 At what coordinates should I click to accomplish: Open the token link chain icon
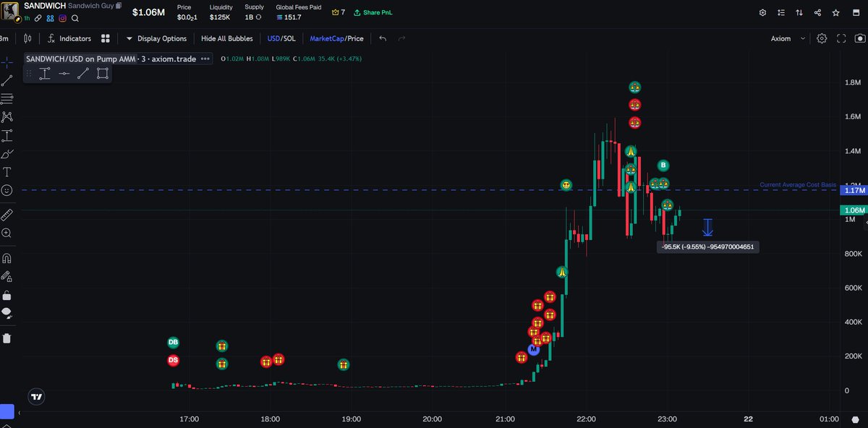tap(39, 18)
